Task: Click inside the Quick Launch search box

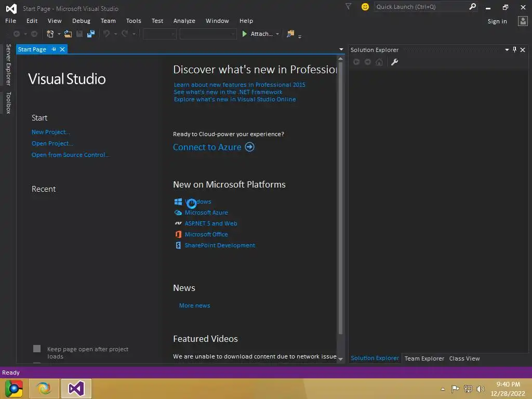Action: coord(421,6)
